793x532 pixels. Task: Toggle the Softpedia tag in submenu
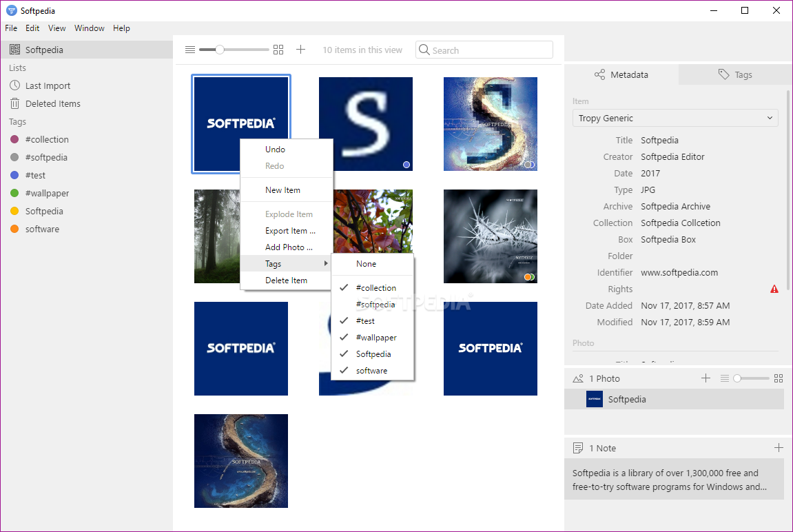pyautogui.click(x=372, y=354)
